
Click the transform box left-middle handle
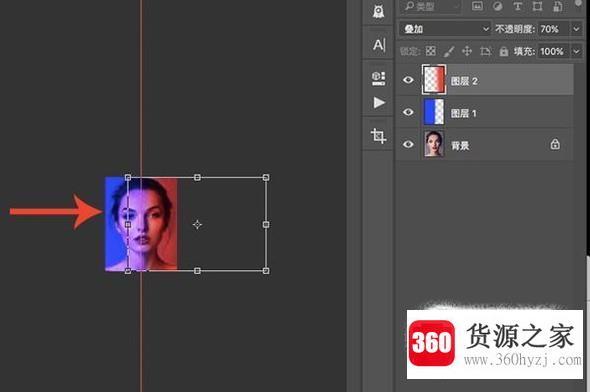[128, 225]
